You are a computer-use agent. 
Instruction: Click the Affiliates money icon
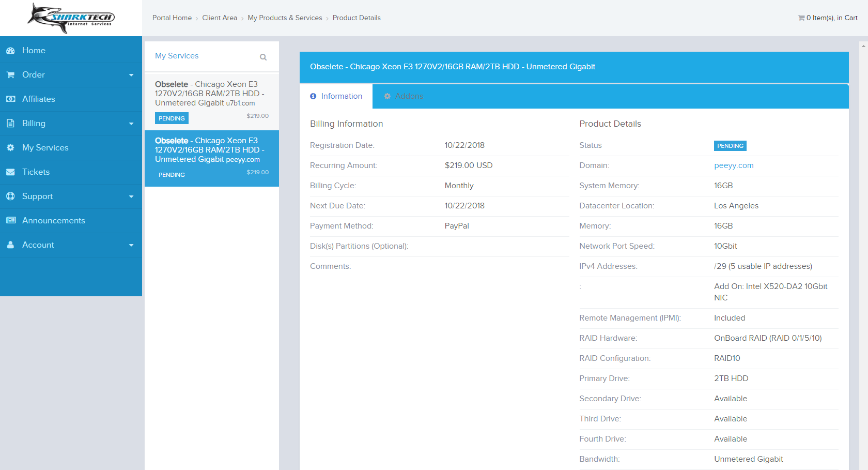(x=10, y=99)
